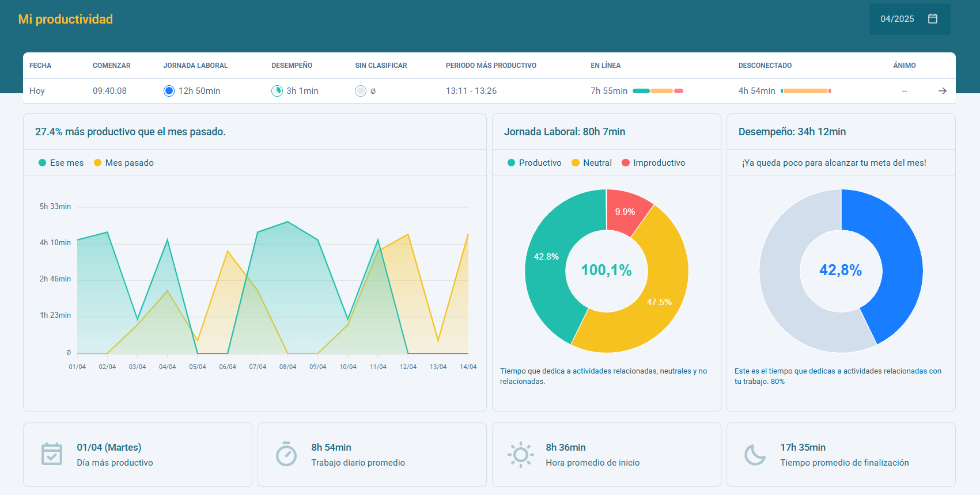Click the arrow at end of Hoy row
980x495 pixels.
[942, 91]
